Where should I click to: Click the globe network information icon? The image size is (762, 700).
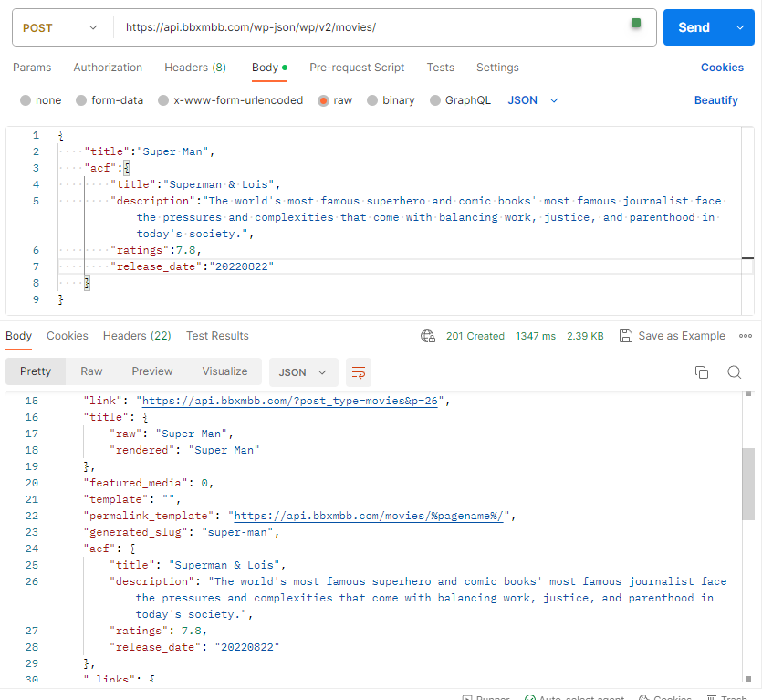point(428,336)
